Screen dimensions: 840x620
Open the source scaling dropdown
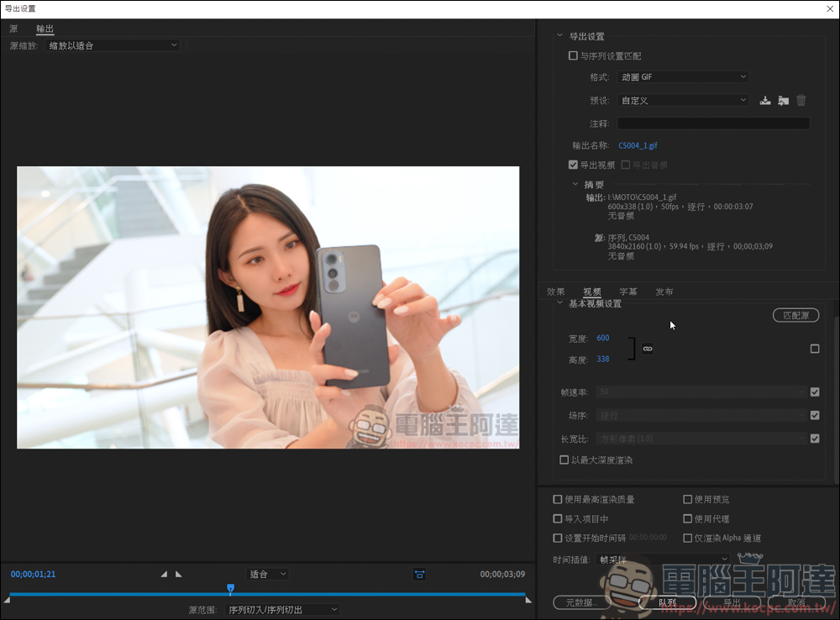(x=112, y=45)
